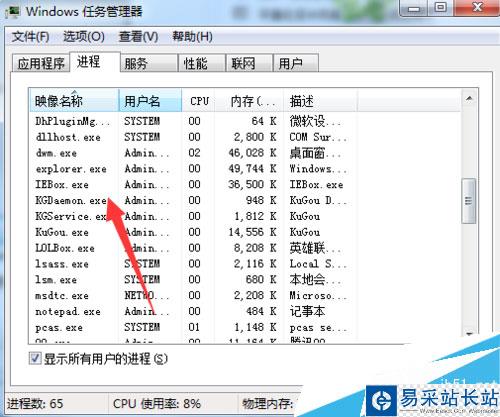Sort by the CPU column header
This screenshot has height=417, width=500.
pos(199,101)
